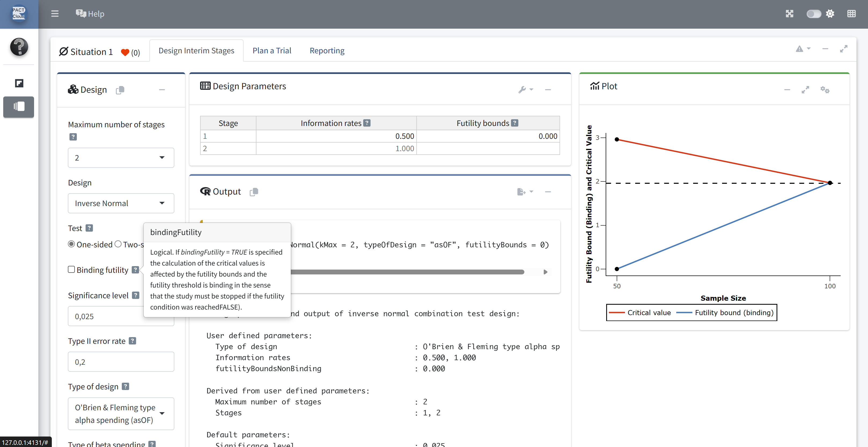Click the favorite heart icon

[125, 52]
